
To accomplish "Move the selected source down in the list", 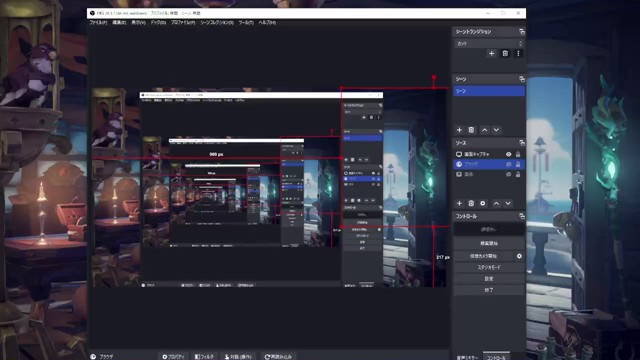I will click(x=508, y=203).
